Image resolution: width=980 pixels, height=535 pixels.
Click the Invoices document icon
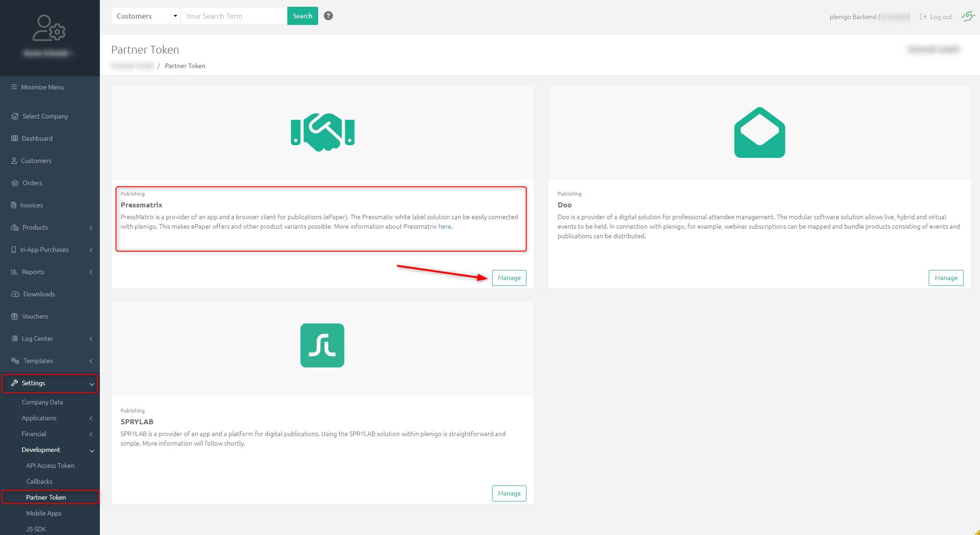click(x=14, y=205)
